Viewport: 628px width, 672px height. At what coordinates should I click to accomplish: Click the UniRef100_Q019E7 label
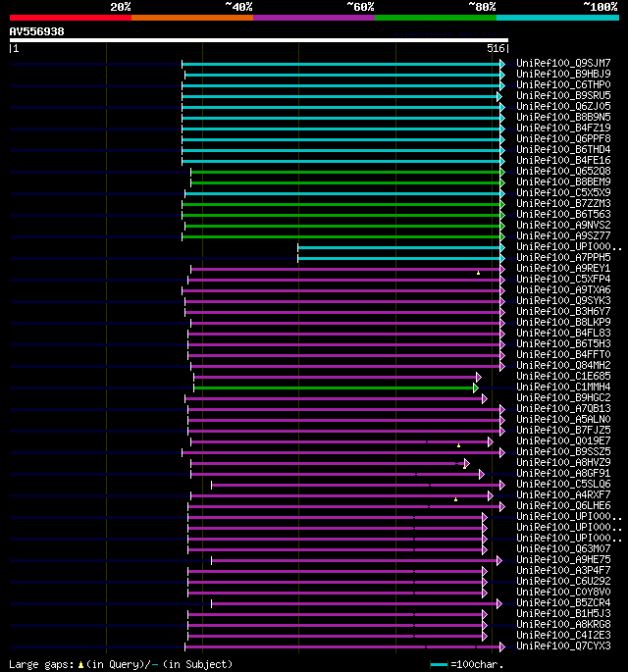[x=563, y=441]
